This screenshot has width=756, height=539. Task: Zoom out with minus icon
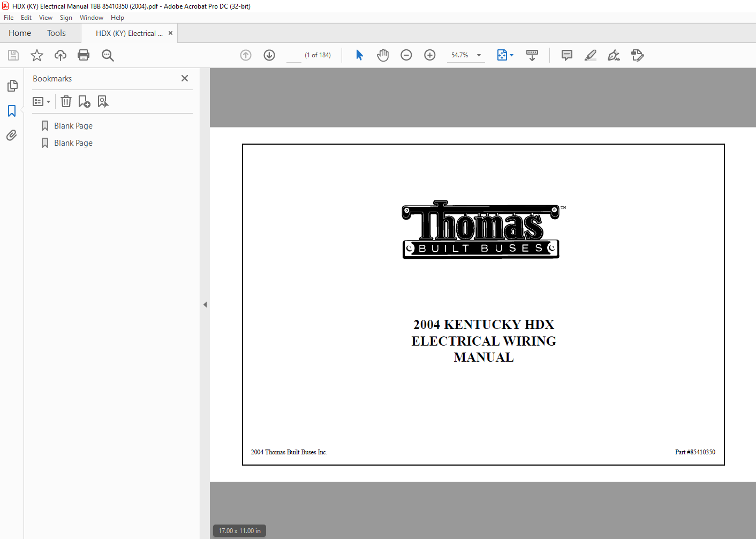pyautogui.click(x=406, y=55)
